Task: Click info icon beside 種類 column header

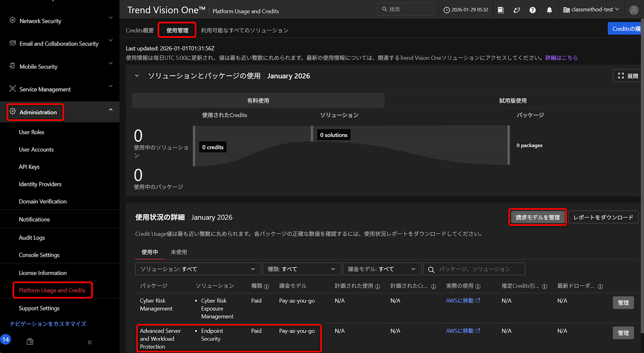Action: click(267, 286)
